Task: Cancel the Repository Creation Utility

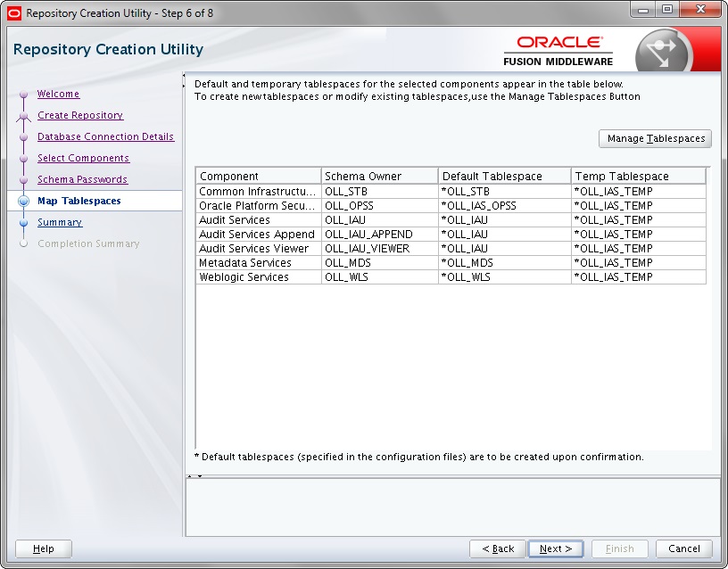Action: tap(684, 548)
